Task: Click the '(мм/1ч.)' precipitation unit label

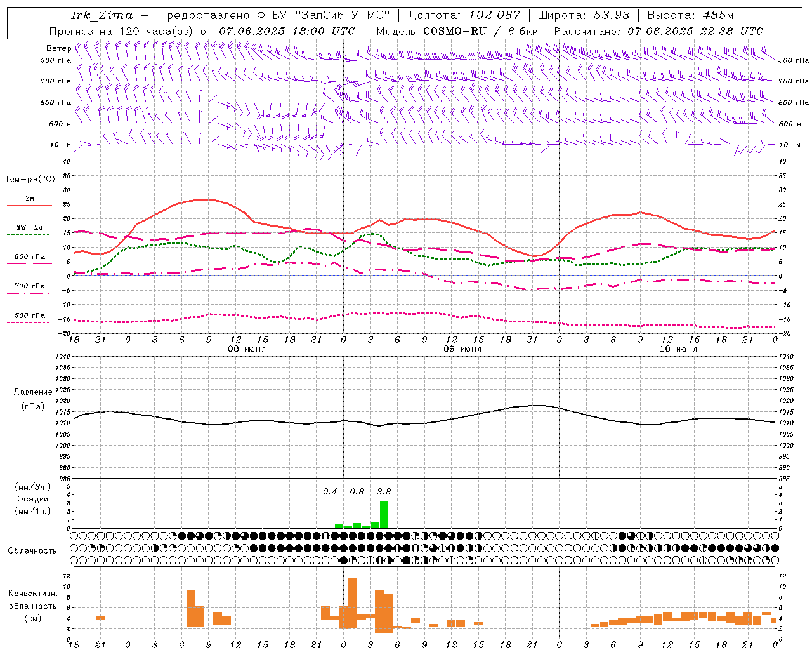Action: pyautogui.click(x=33, y=510)
